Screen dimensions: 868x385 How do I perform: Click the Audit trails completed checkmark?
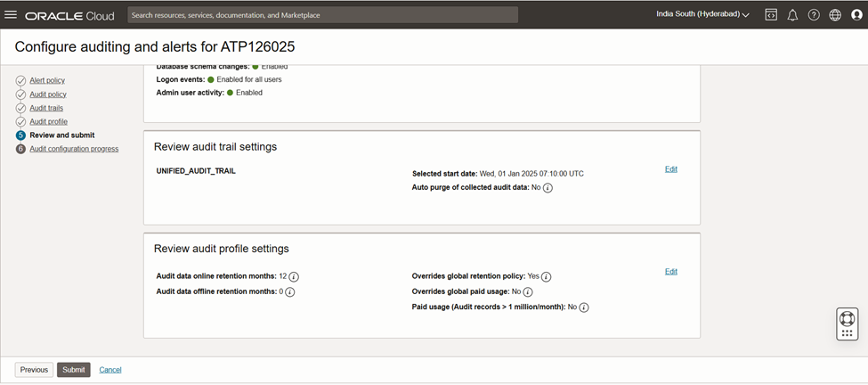click(20, 108)
